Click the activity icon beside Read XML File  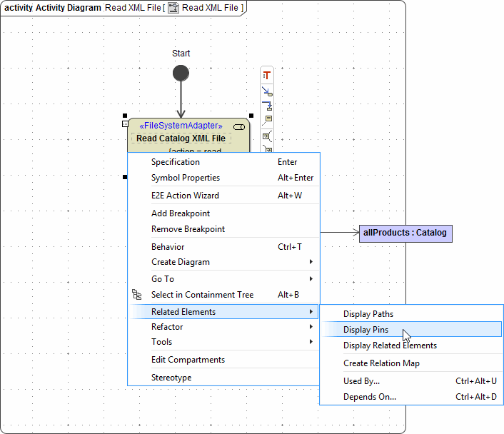click(x=173, y=8)
